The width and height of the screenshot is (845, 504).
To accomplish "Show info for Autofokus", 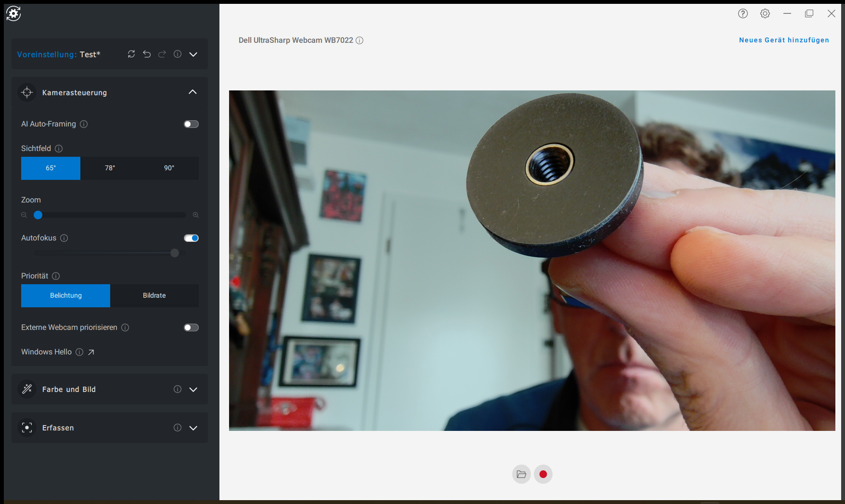I will (x=64, y=238).
